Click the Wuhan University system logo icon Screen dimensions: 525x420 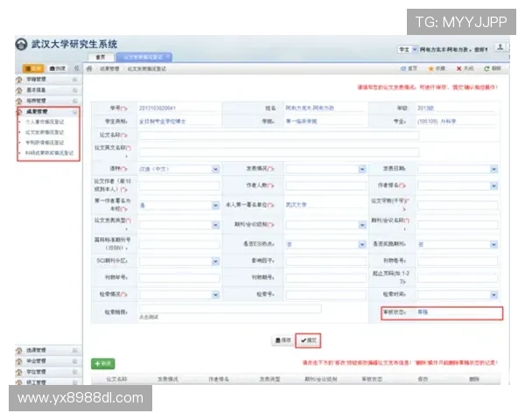click(x=21, y=45)
